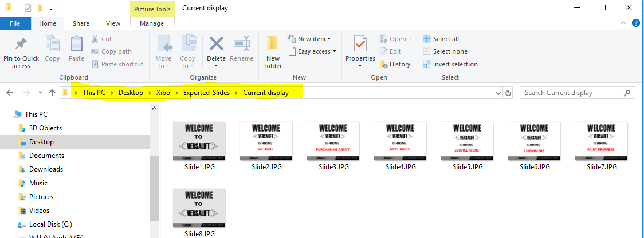This screenshot has height=238, width=644.
Task: Click the quick access Properties checkmark in title bar
Action: (x=28, y=8)
